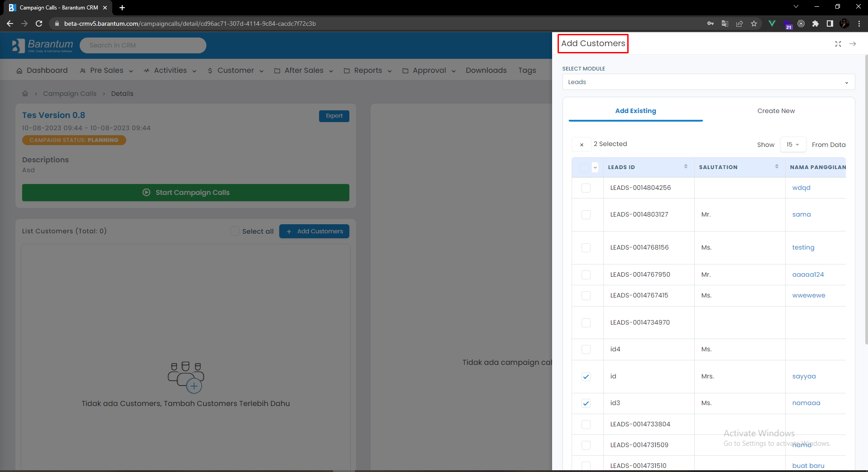The width and height of the screenshot is (868, 472).
Task: Close the Campaign Calls browser tab
Action: click(x=105, y=8)
